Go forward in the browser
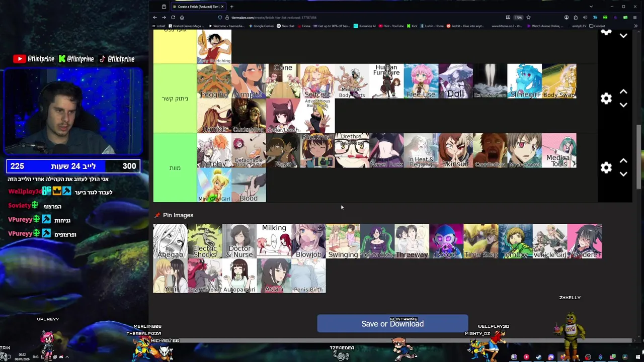This screenshot has height=362, width=644. [164, 18]
